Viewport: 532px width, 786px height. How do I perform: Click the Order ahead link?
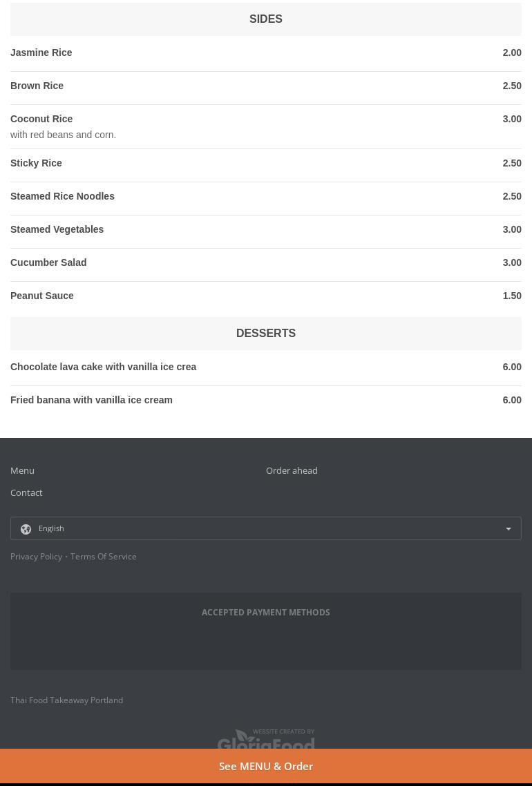tap(292, 470)
